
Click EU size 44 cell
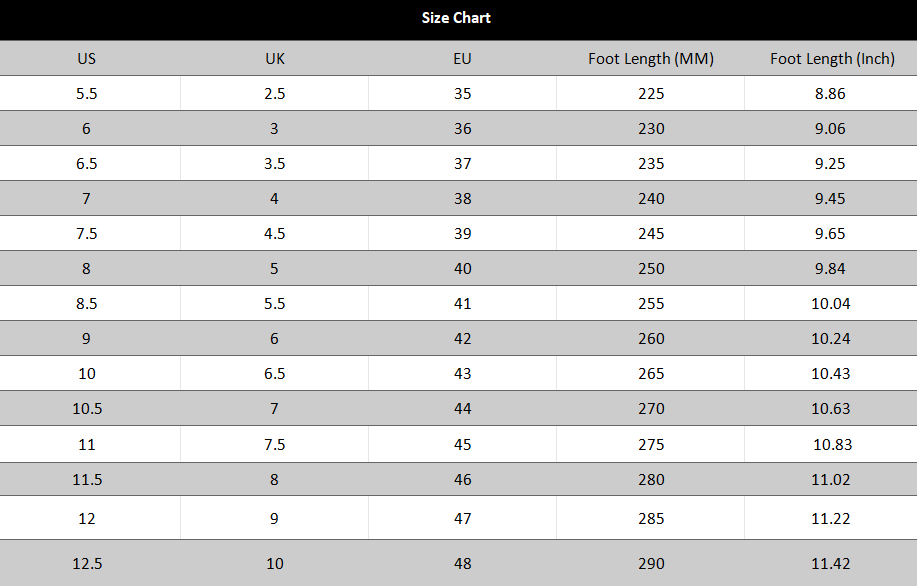point(462,408)
